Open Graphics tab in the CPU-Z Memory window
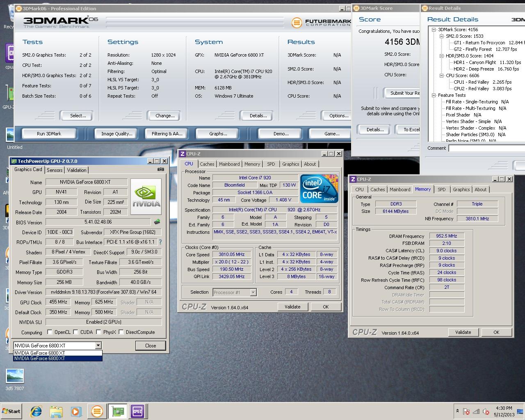The image size is (525, 420). (x=461, y=189)
